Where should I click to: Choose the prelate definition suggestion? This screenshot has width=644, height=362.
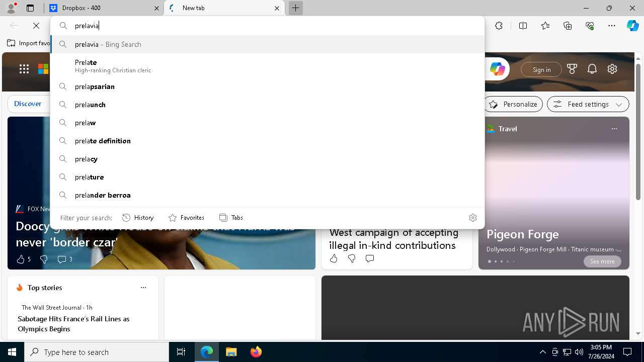267,141
